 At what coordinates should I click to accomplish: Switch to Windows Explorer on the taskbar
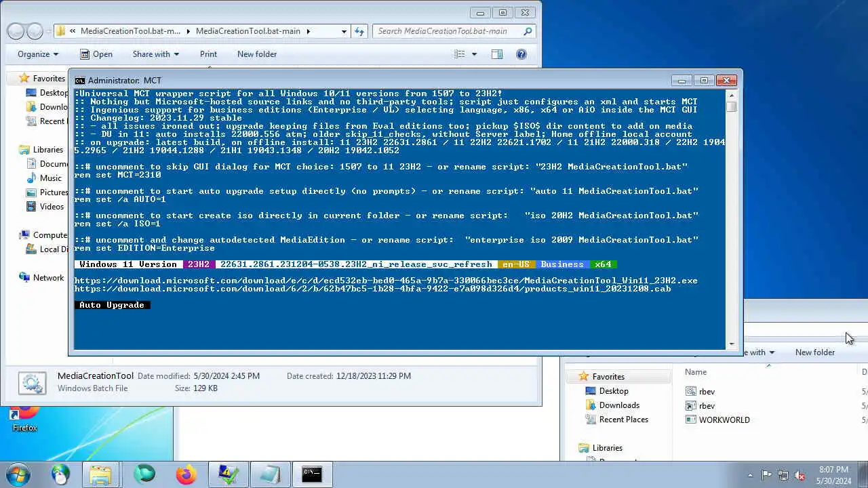100,474
